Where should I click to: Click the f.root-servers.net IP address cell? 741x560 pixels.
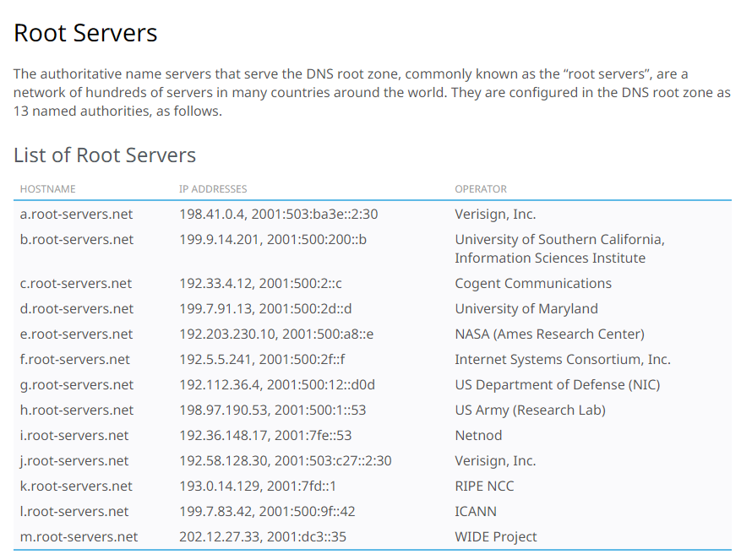point(262,360)
